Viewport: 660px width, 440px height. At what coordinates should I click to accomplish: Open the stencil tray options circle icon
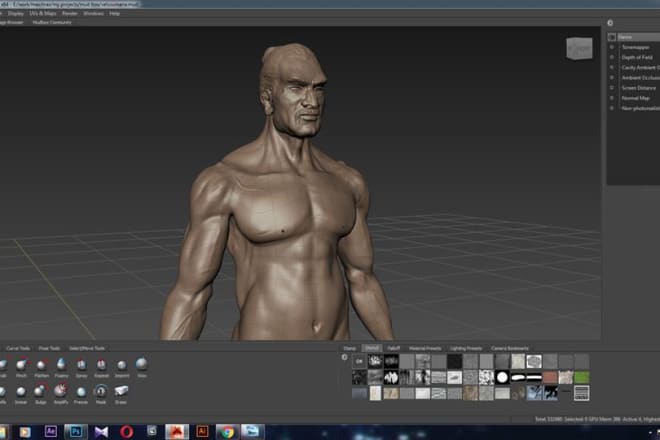pyautogui.click(x=345, y=357)
